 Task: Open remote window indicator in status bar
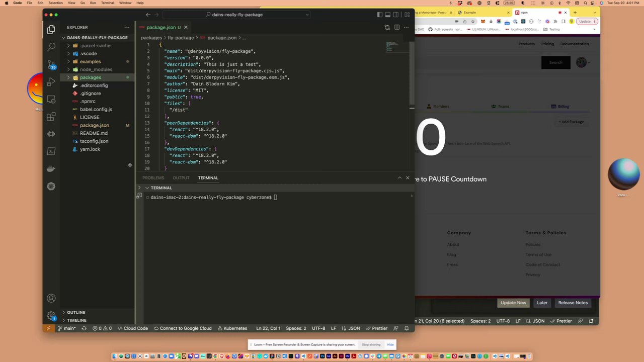tap(48, 328)
